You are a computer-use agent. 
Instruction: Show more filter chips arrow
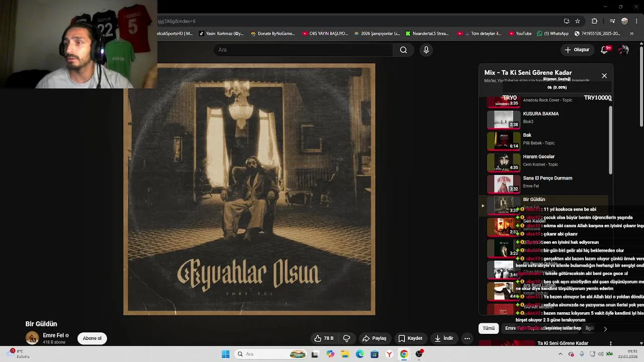pos(605,329)
